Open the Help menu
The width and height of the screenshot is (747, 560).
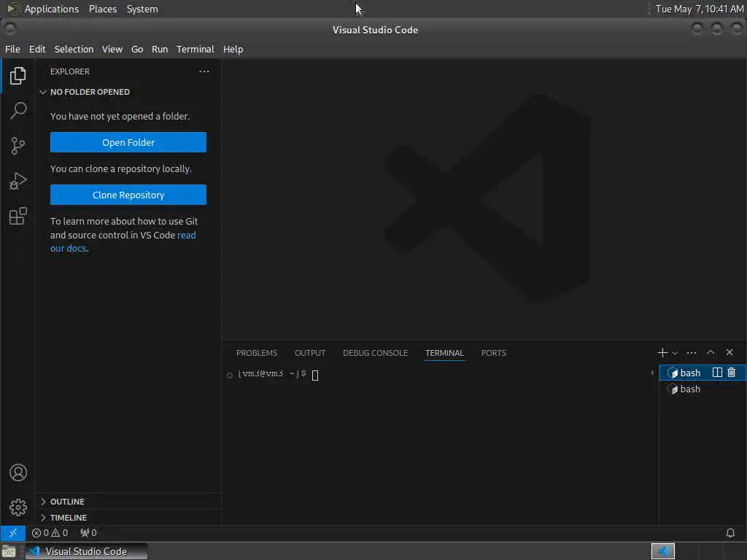[x=233, y=49]
